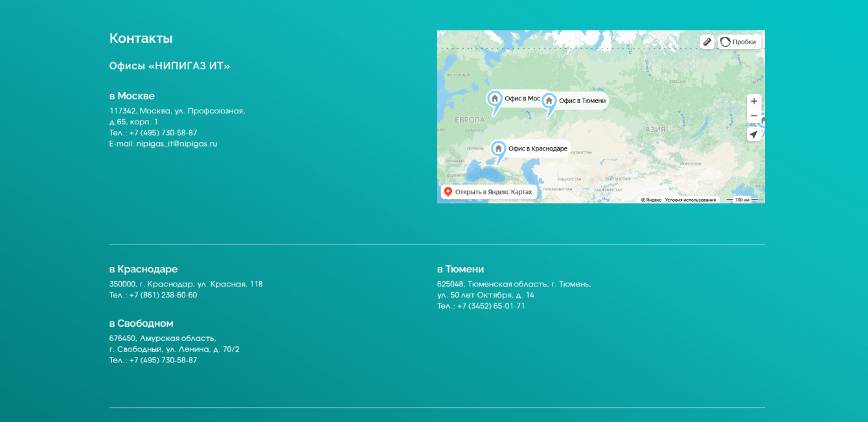Click the Офисы «НИПИГАЗ ИТ» subtitle
Viewport: 868px width, 422px height.
point(170,66)
